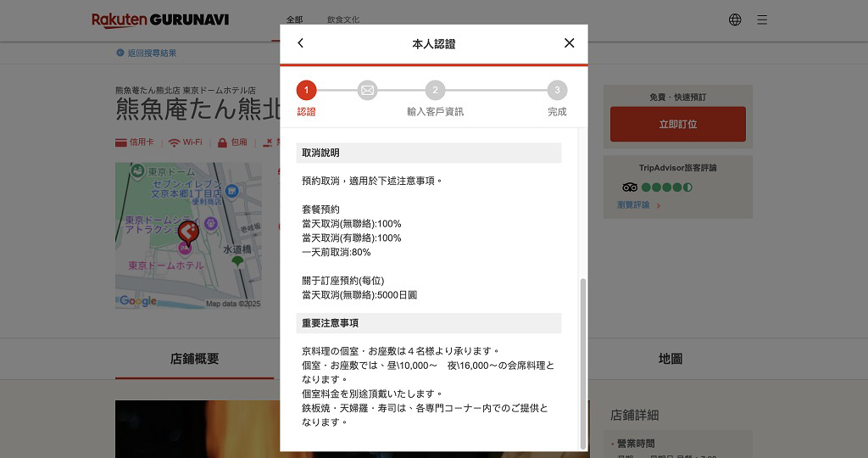Close the 本人認證 dialog with X

click(569, 43)
